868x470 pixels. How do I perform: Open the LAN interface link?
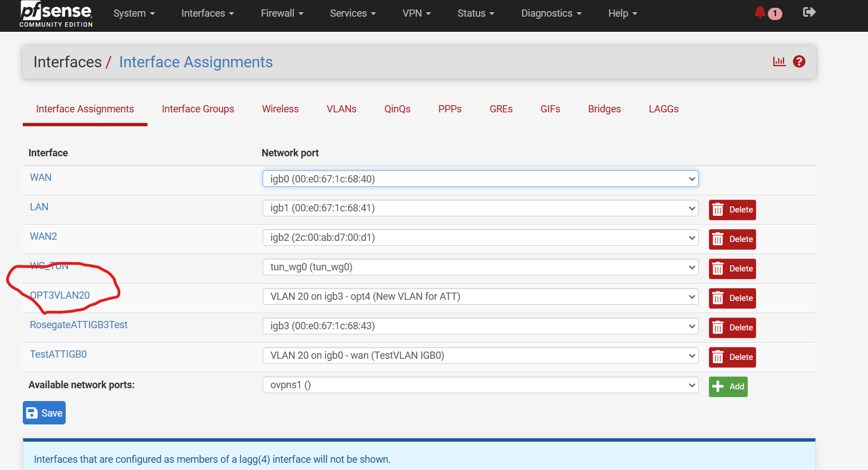pos(39,207)
